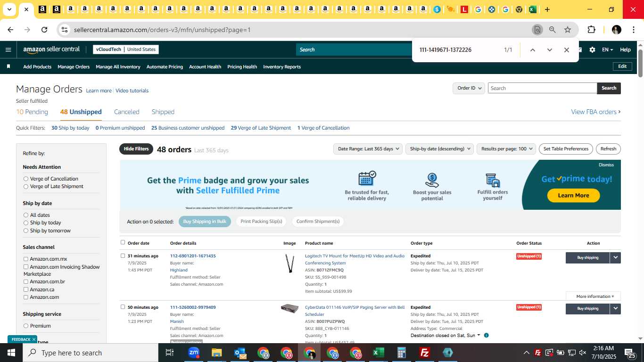Open View FBA orders link
The image size is (644, 362).
click(x=595, y=112)
